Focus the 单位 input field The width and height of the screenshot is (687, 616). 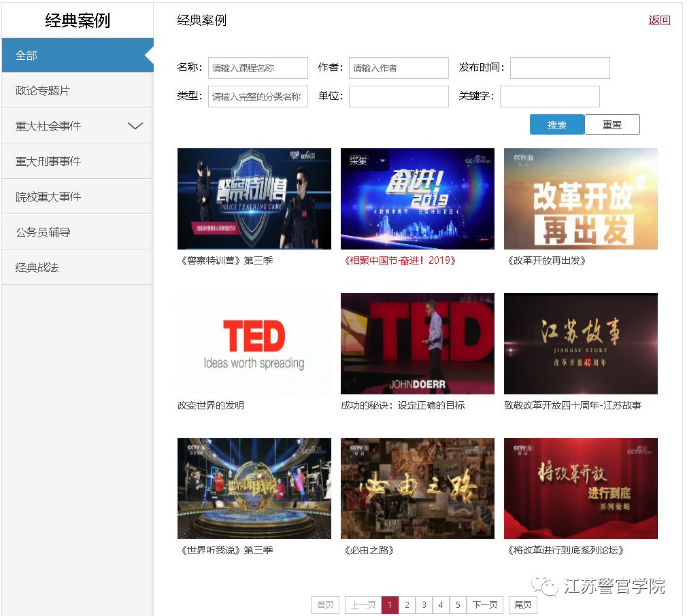point(399,97)
